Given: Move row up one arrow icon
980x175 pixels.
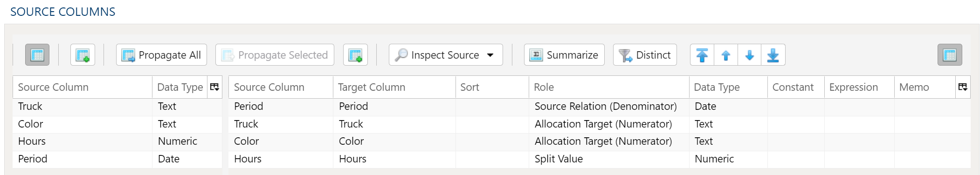Looking at the screenshot, I should (726, 55).
